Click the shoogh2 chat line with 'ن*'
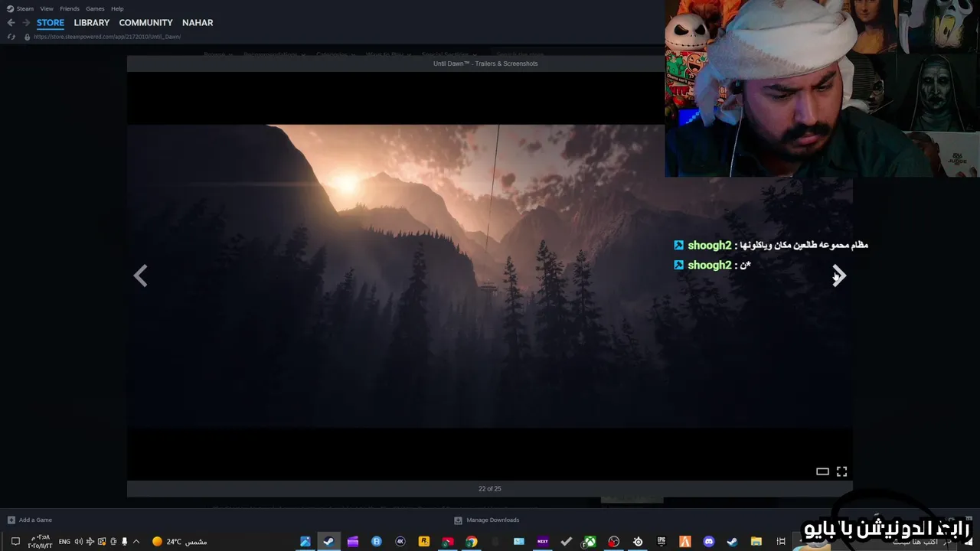Viewport: 980px width, 551px height. [712, 265]
